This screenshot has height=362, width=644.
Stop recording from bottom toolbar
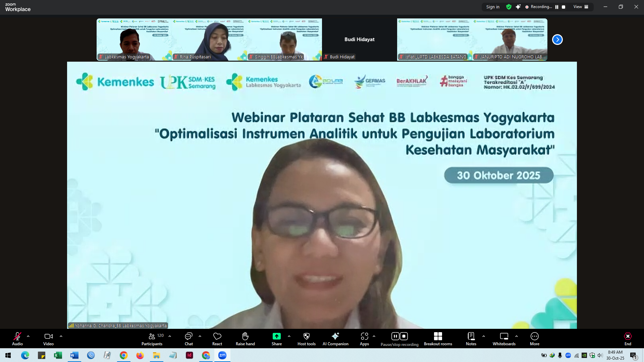404,336
